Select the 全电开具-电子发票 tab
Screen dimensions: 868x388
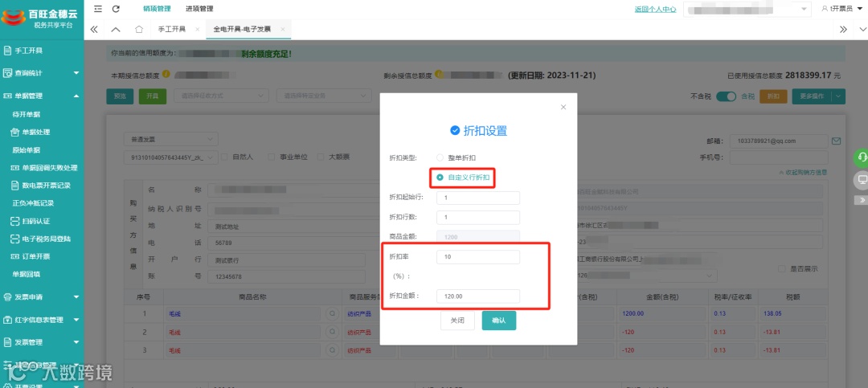pyautogui.click(x=242, y=30)
